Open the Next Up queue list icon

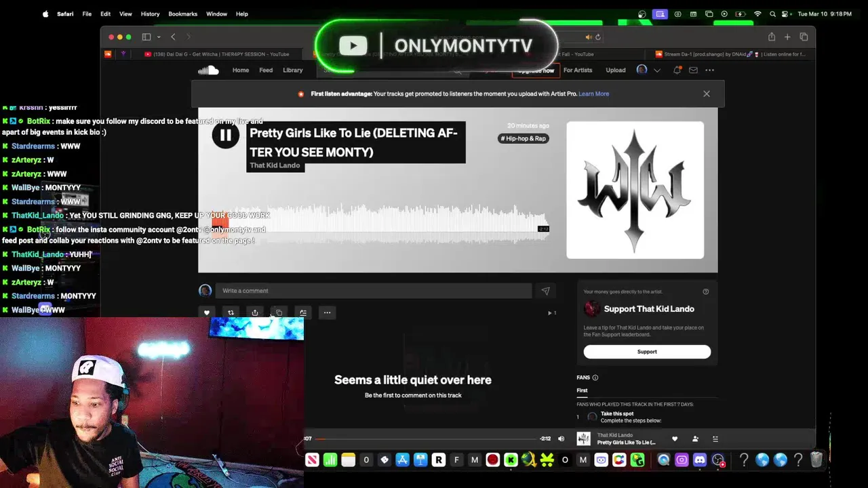715,439
